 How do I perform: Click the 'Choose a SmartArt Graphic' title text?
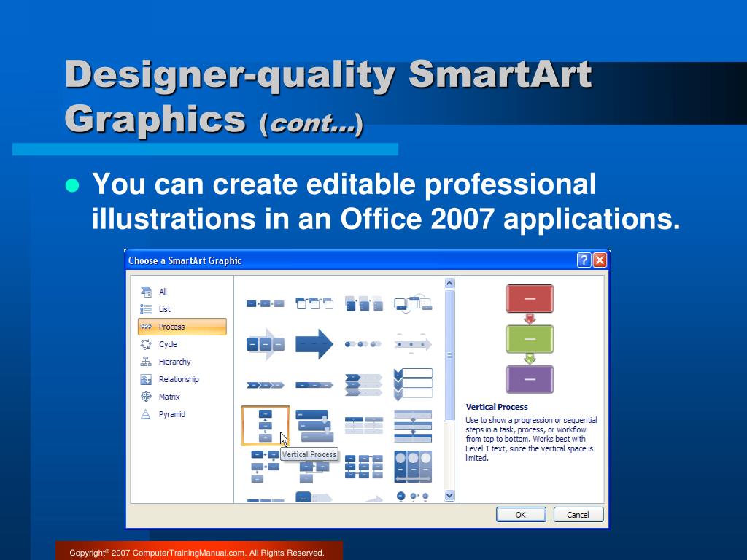click(185, 260)
